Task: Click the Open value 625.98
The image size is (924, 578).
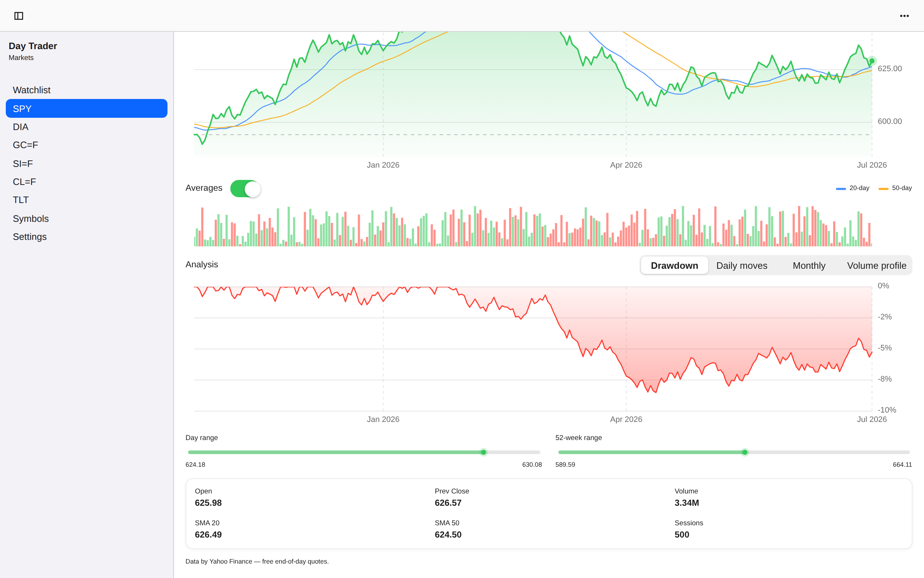Action: click(208, 503)
